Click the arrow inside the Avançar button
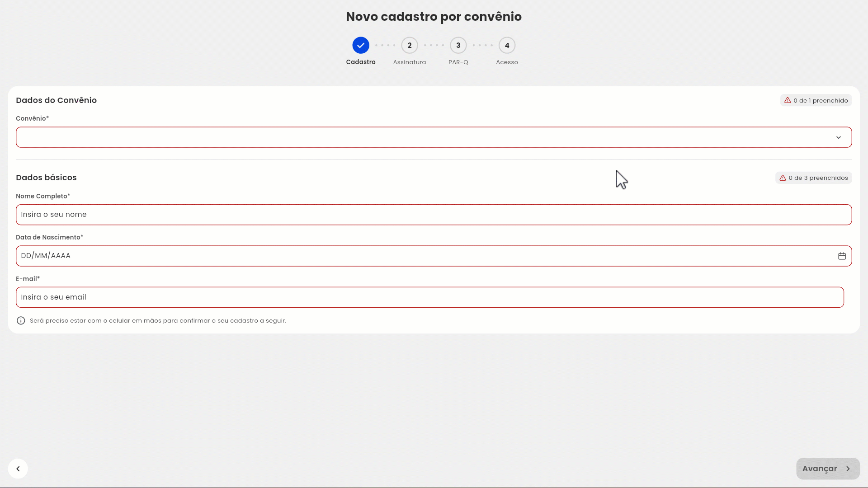868x488 pixels. [848, 469]
